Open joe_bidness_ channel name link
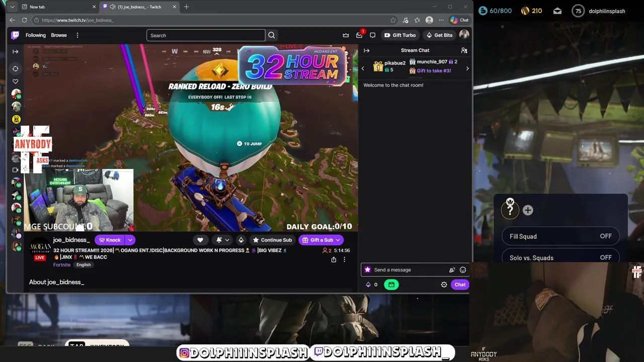Image resolution: width=644 pixels, height=362 pixels. (71, 240)
